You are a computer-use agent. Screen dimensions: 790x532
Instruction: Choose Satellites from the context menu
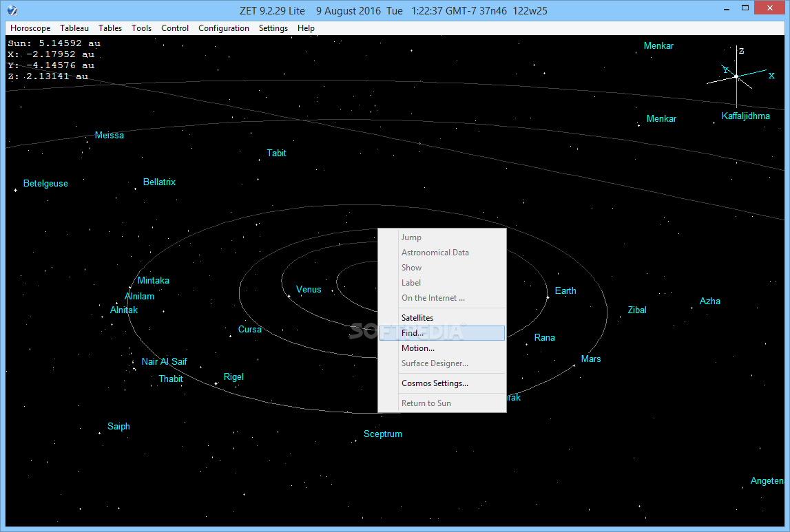(442, 317)
